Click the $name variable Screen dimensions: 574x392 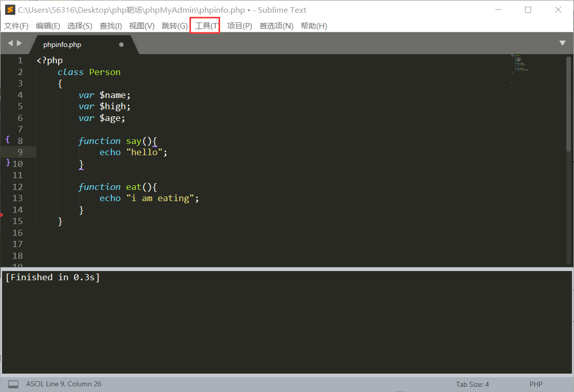click(x=112, y=95)
